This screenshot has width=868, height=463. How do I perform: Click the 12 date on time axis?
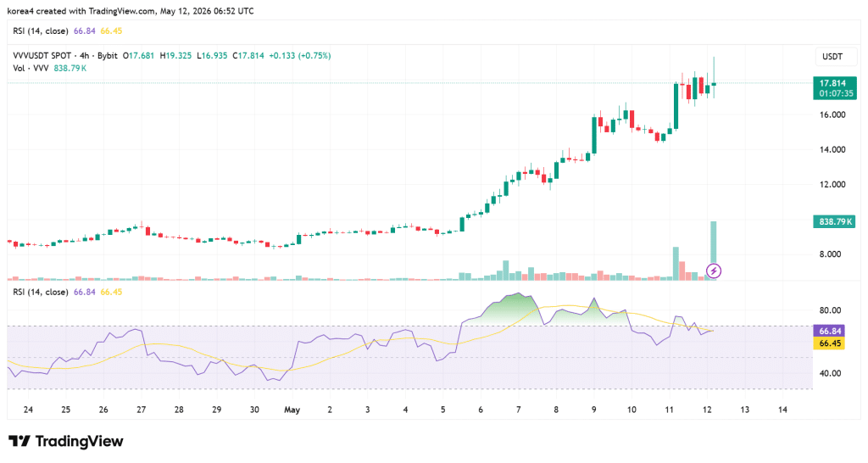click(707, 410)
